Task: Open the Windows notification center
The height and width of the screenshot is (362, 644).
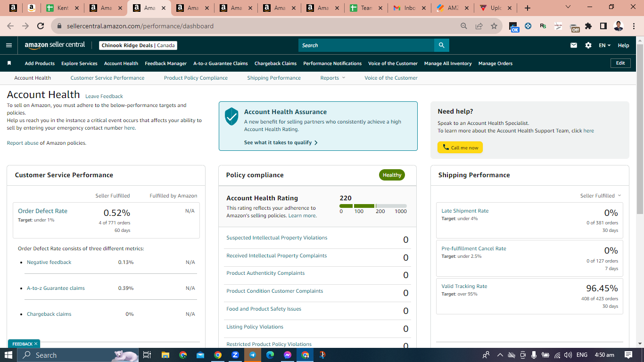Action: click(628, 355)
